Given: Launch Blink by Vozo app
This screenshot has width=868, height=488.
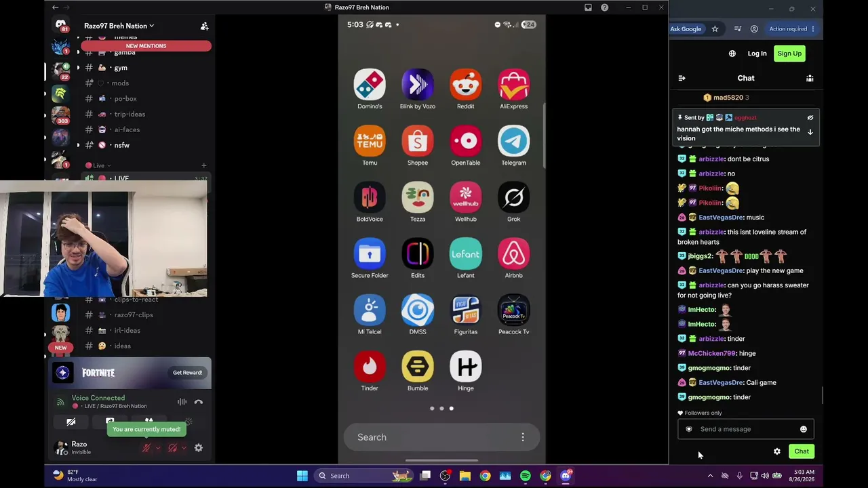Looking at the screenshot, I should point(418,85).
